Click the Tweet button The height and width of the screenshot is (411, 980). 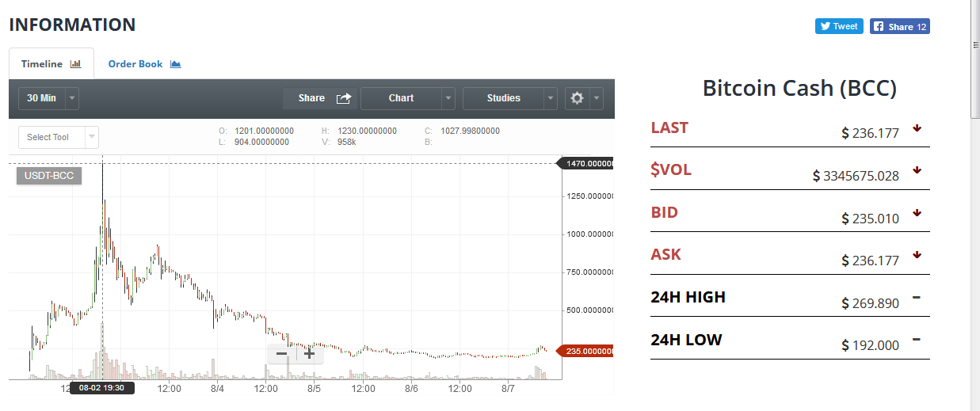tap(839, 26)
